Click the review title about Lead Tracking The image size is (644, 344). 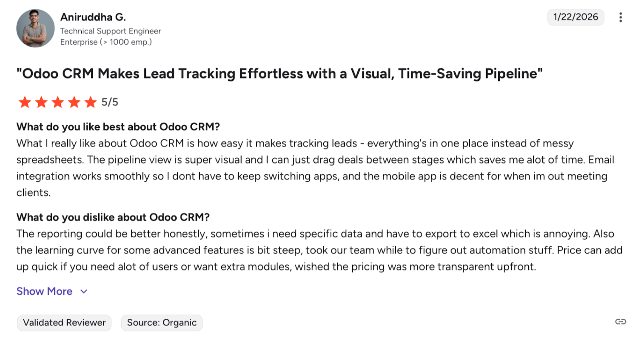[279, 74]
